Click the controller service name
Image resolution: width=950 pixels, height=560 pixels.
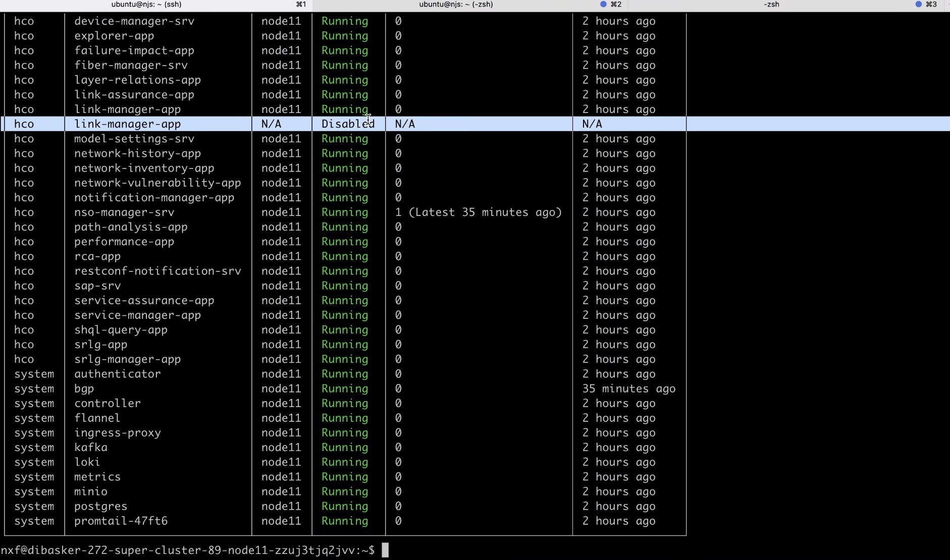[x=108, y=403]
